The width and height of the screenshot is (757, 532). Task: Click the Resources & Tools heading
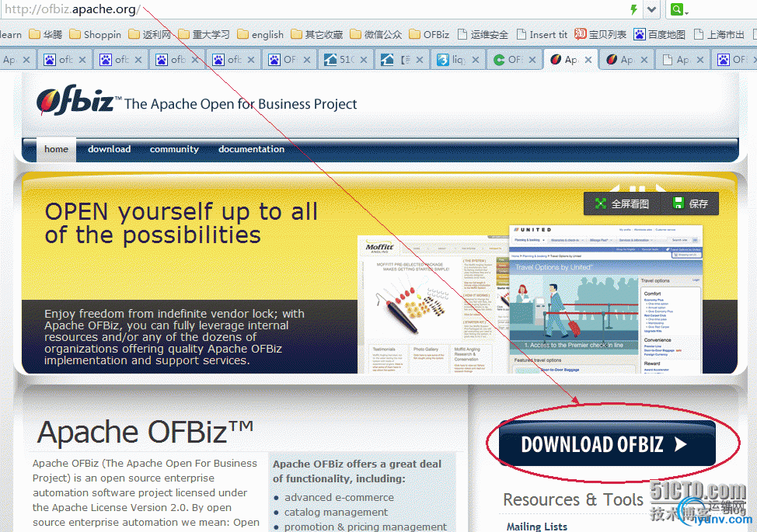573,499
